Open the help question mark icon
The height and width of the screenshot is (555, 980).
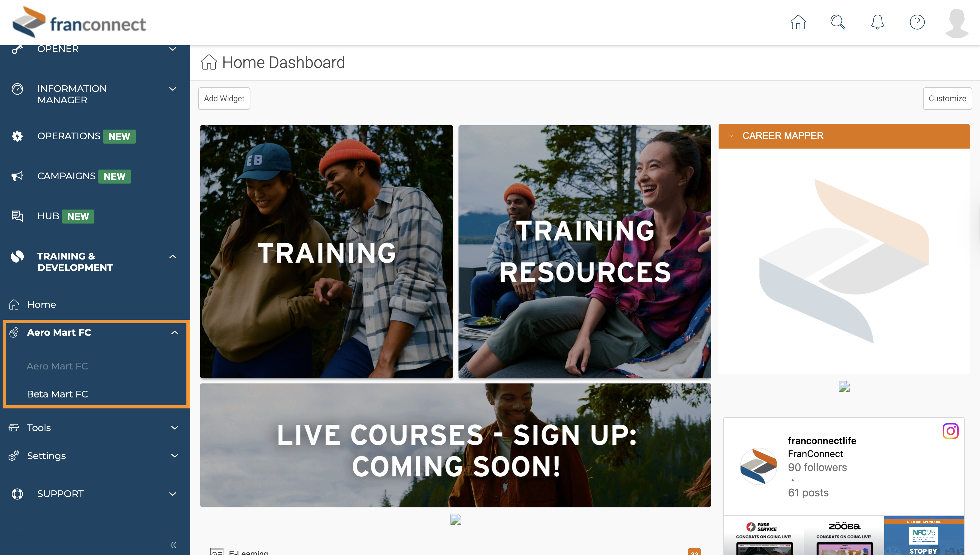pos(917,22)
